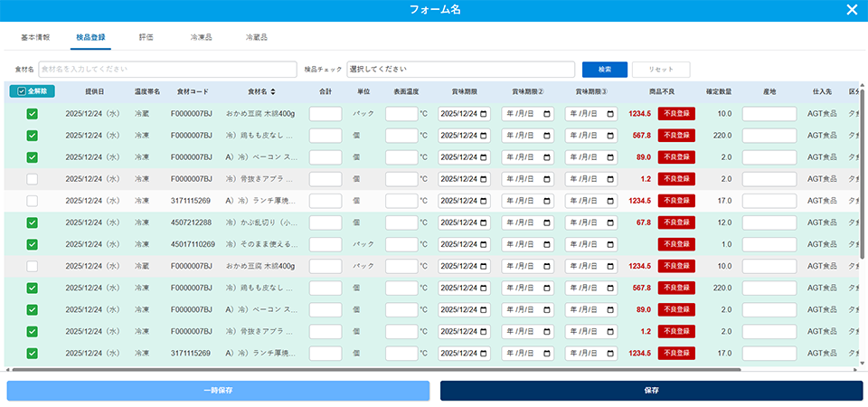Click the 12.0 confirmed quantity value
Screen dimensions: 868x407
point(725,222)
